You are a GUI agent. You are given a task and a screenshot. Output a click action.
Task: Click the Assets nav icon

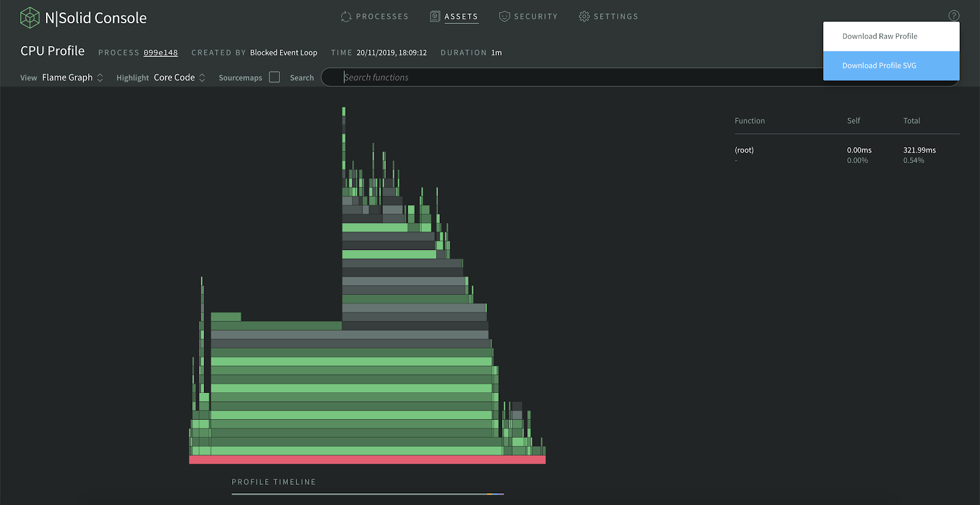435,17
